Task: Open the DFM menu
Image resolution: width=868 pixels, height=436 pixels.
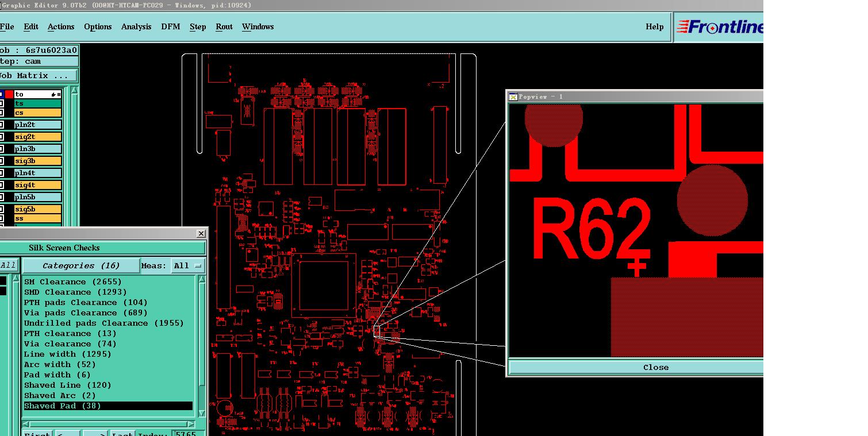Action: click(x=171, y=26)
